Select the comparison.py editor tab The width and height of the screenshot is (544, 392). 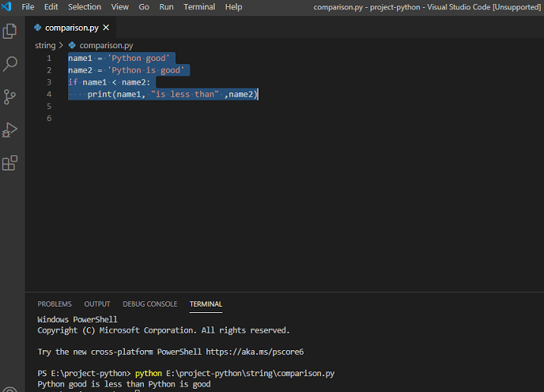71,28
